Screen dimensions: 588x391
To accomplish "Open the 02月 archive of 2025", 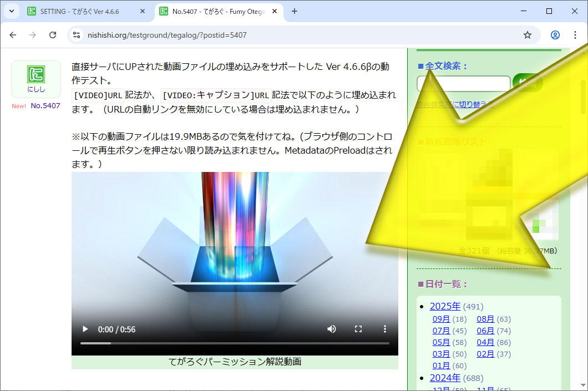I will [485, 354].
